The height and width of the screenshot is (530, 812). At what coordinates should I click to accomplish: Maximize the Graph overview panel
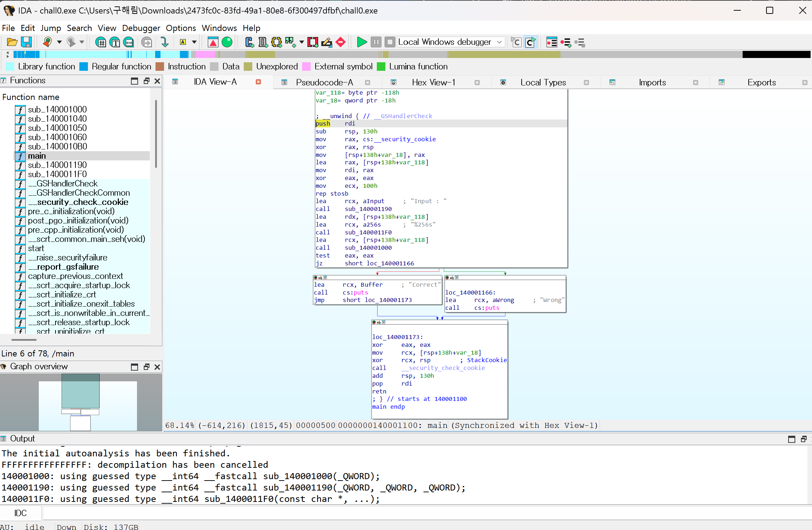click(135, 367)
